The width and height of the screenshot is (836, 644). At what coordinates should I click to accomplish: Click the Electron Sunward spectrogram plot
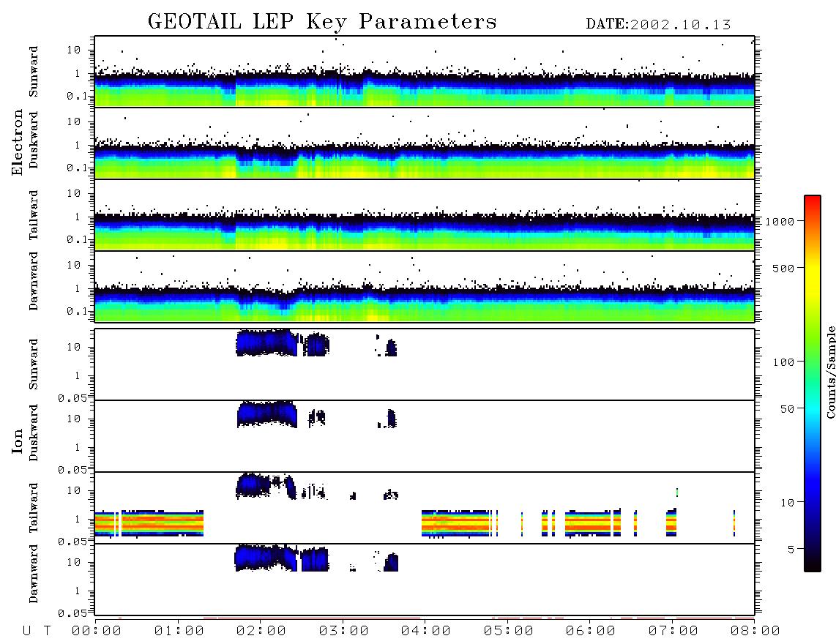pos(425,71)
